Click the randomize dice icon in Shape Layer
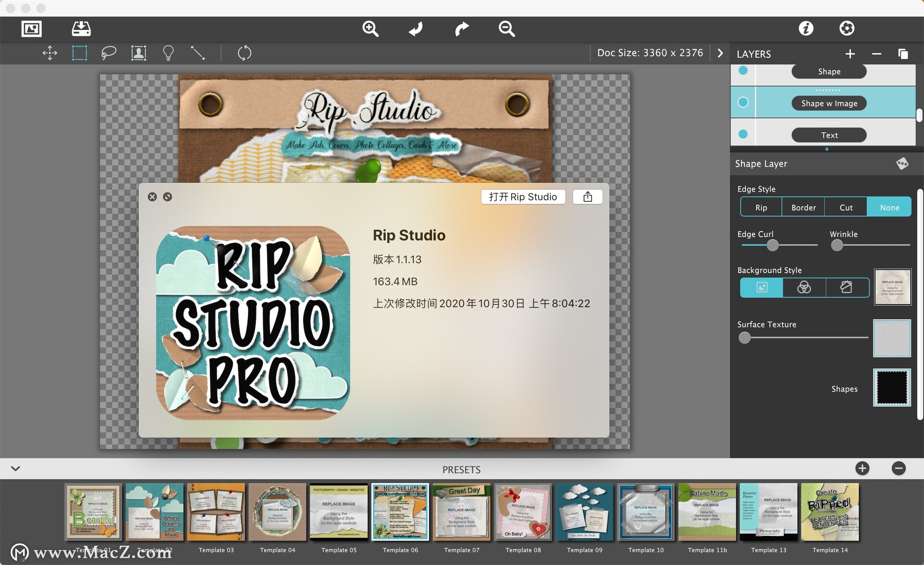The width and height of the screenshot is (924, 565). (902, 164)
